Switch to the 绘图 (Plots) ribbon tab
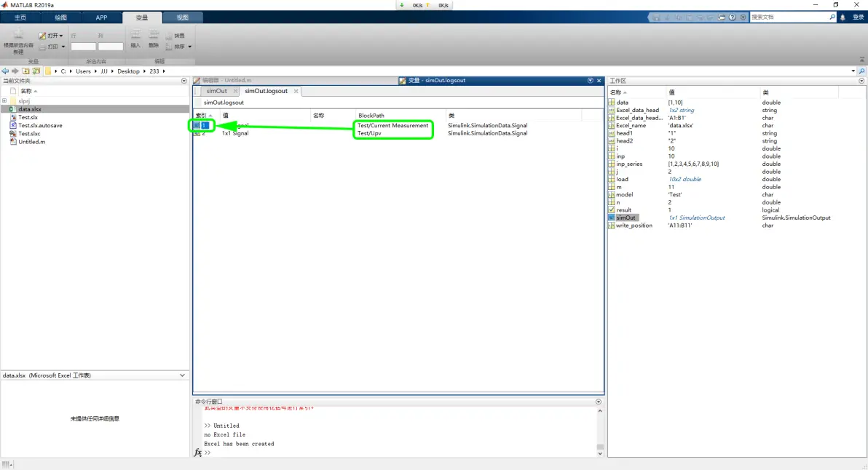Screen dimensions: 868x470 (x=61, y=17)
